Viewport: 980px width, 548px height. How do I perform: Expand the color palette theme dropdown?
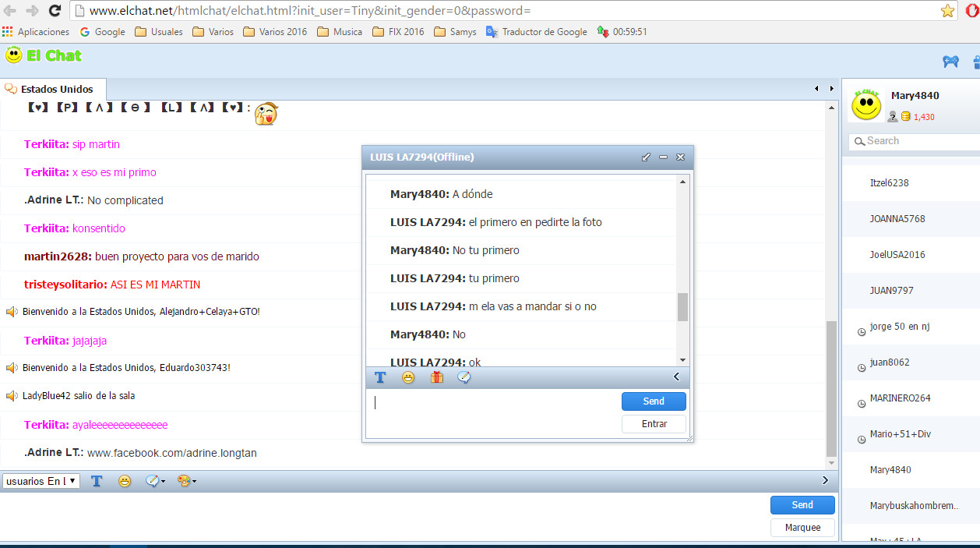(x=187, y=481)
